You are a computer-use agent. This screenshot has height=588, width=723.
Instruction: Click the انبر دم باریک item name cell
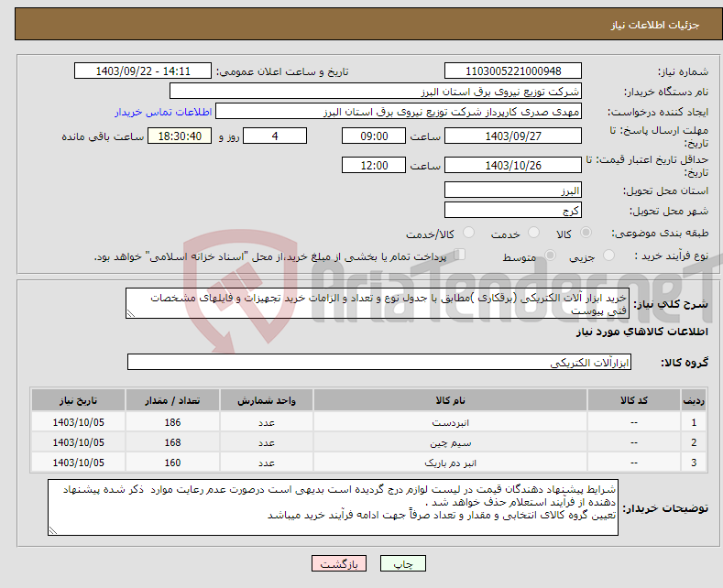tap(450, 463)
